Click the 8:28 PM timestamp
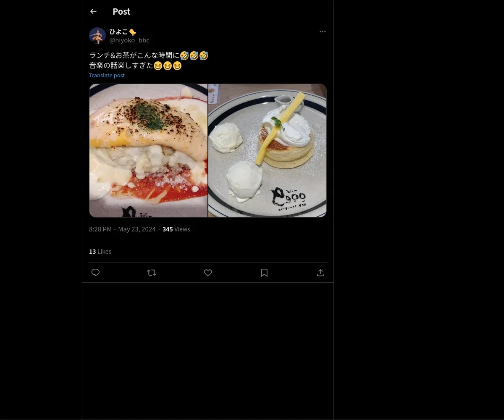 (100, 229)
